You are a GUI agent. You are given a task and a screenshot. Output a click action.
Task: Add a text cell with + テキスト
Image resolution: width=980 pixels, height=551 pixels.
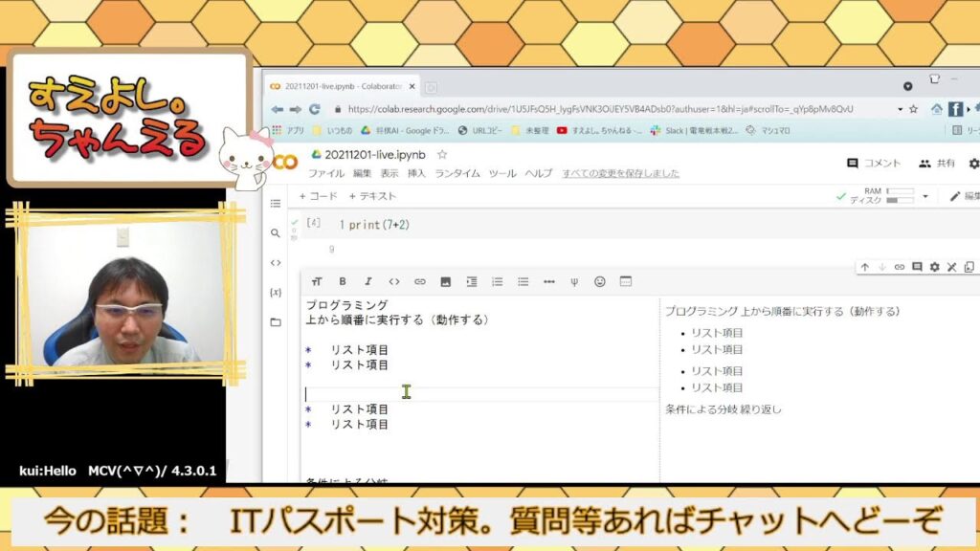tap(372, 196)
